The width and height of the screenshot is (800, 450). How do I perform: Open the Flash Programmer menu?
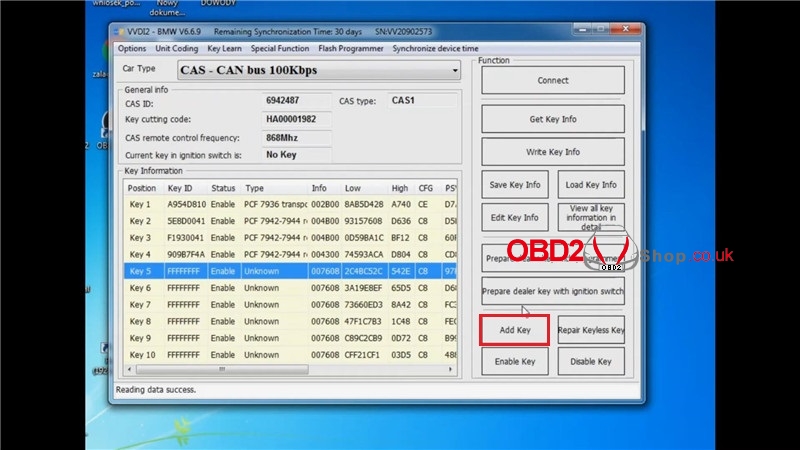tap(350, 48)
